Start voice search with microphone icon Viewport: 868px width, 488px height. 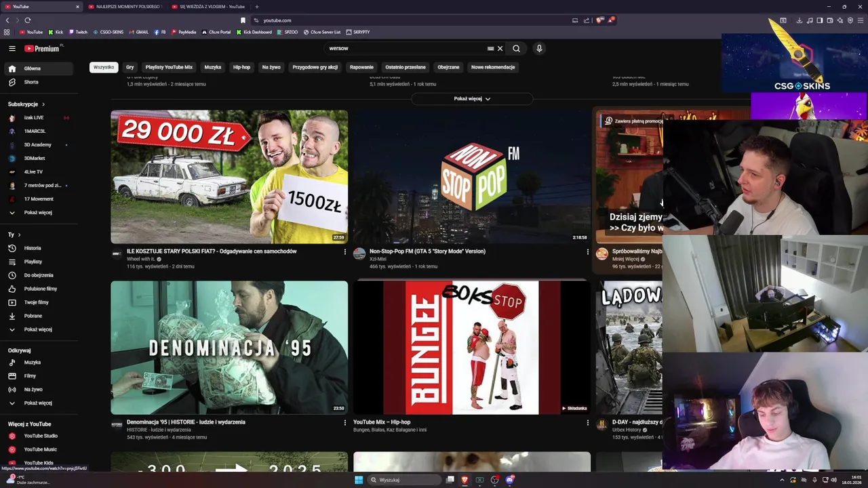(539, 48)
